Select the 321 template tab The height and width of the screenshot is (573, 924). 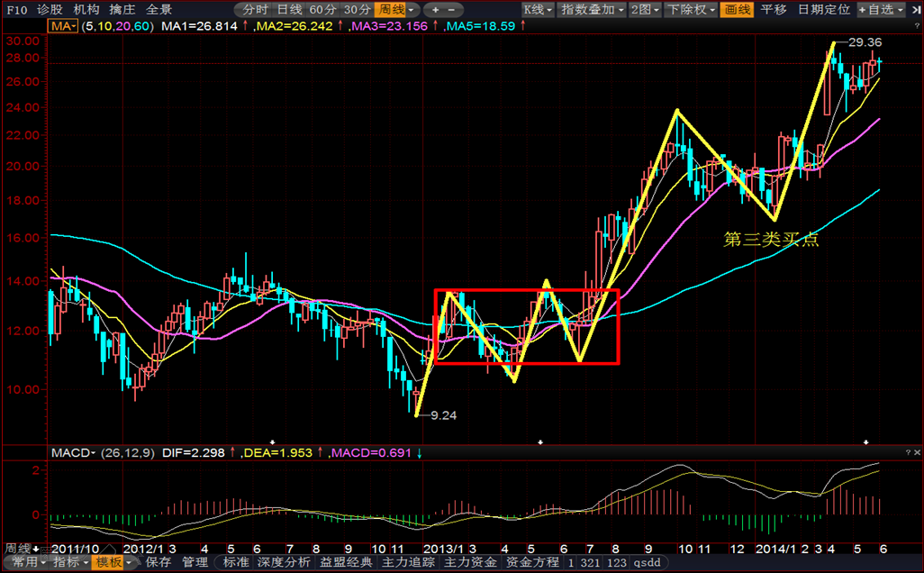[590, 562]
